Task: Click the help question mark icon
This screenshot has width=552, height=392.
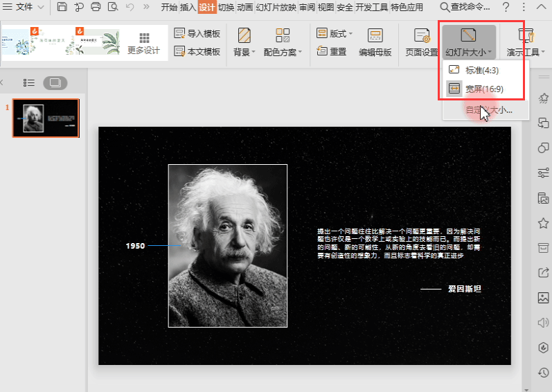Action: pos(506,8)
